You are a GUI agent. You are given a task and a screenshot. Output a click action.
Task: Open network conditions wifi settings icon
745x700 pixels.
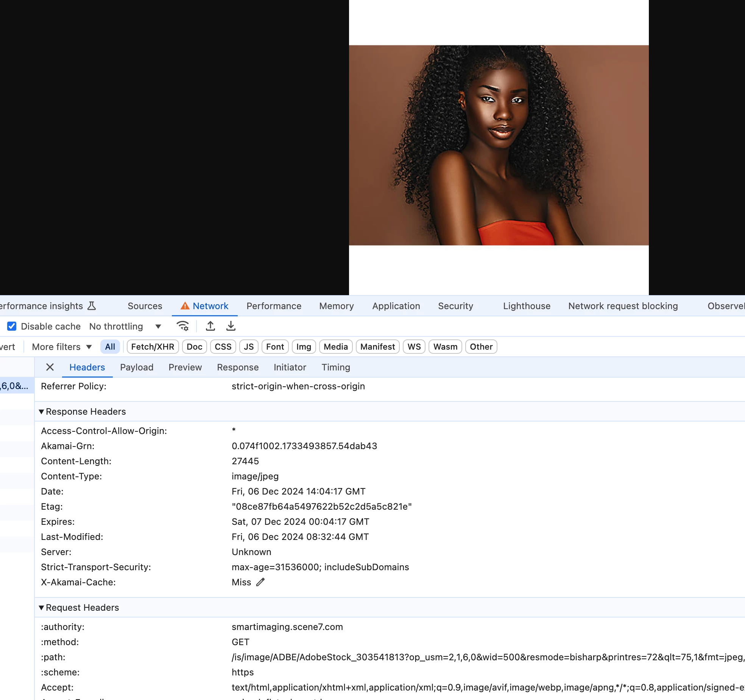click(x=183, y=326)
